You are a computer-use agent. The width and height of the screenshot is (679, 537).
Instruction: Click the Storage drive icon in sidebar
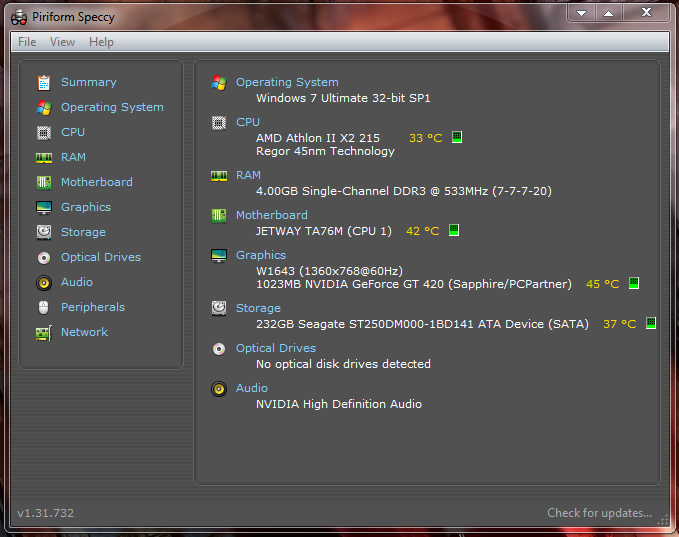point(44,232)
